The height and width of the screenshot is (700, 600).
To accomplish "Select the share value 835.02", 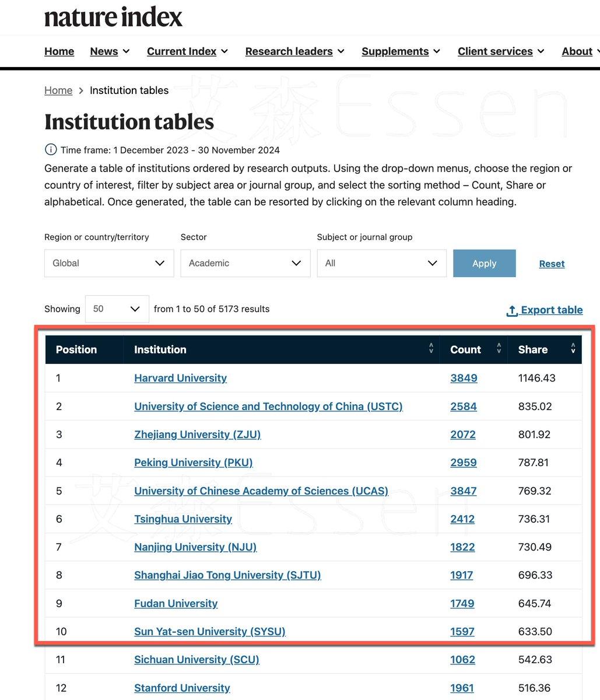I will click(535, 406).
